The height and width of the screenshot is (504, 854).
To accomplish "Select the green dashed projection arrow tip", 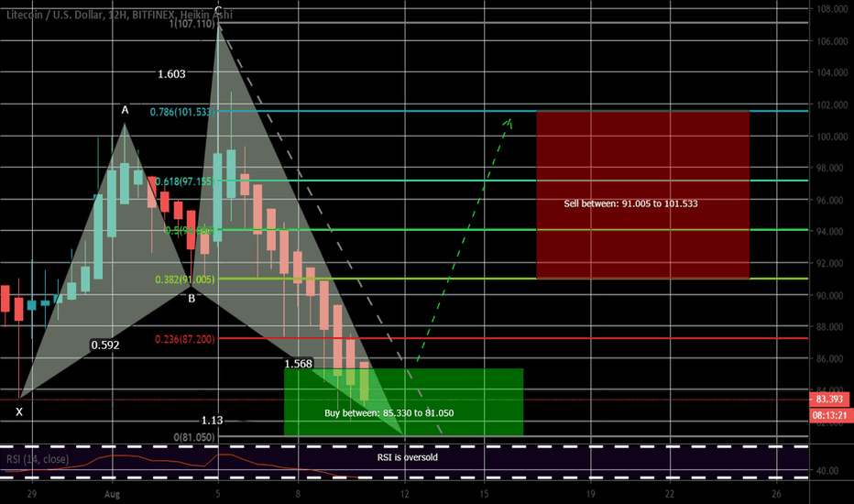I will click(x=509, y=121).
